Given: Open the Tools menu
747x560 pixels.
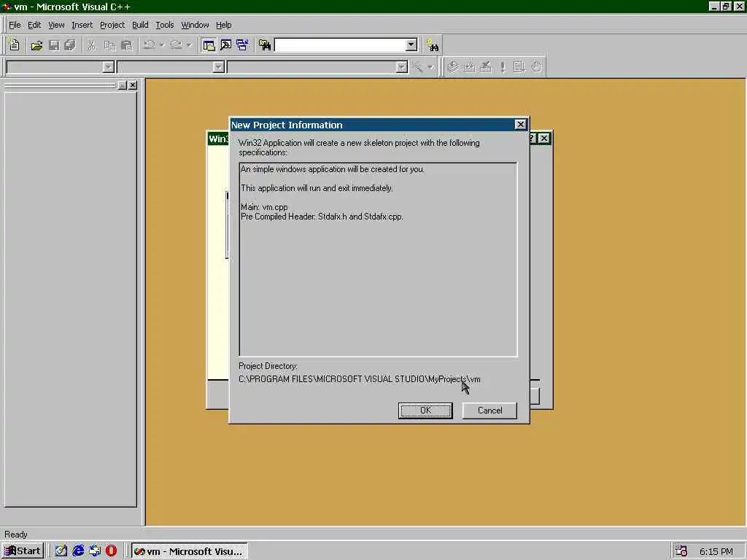Looking at the screenshot, I should (165, 25).
